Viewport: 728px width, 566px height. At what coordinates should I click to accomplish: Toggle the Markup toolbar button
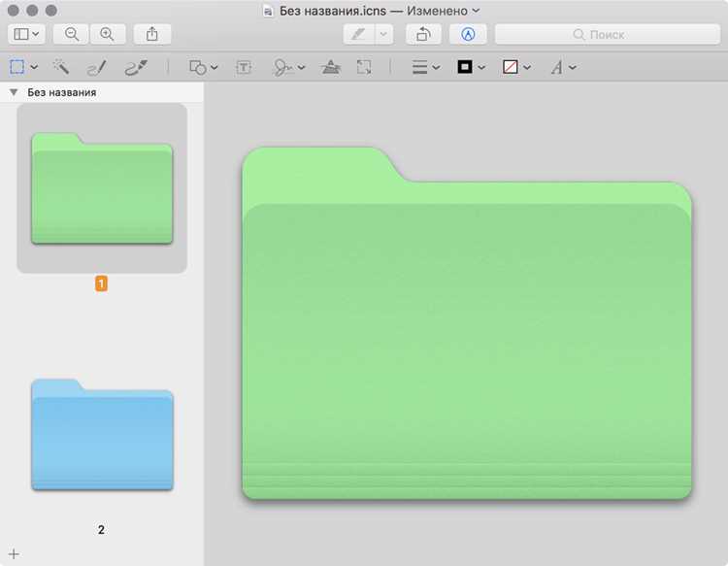pyautogui.click(x=468, y=34)
